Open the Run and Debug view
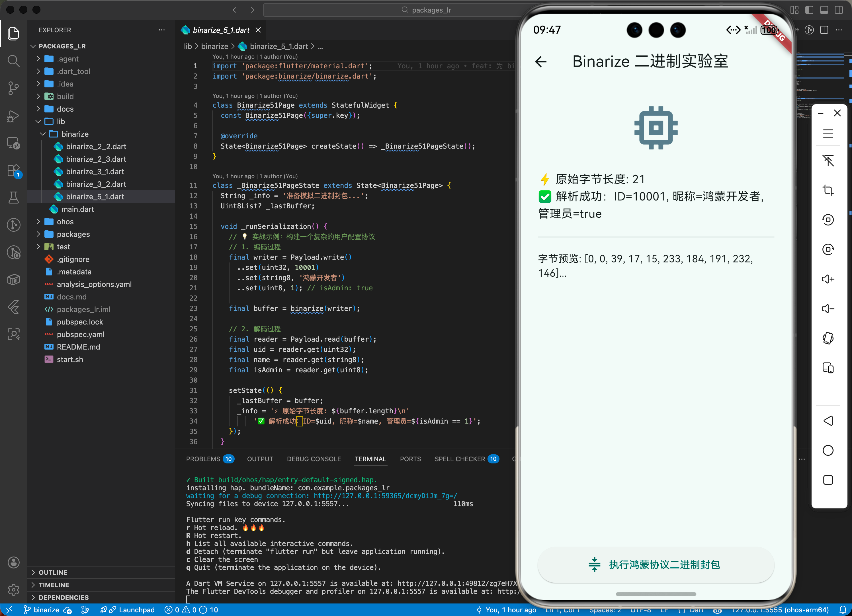852x616 pixels. 13,116
